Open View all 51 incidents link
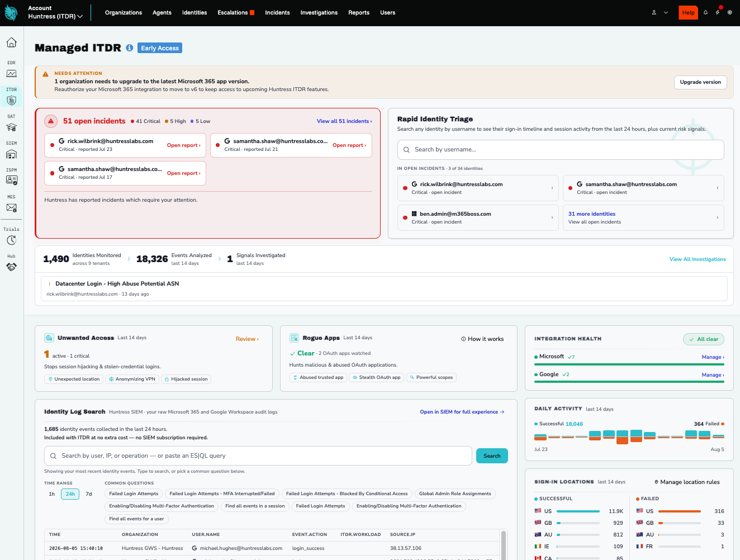Image resolution: width=740 pixels, height=560 pixels. [x=344, y=121]
